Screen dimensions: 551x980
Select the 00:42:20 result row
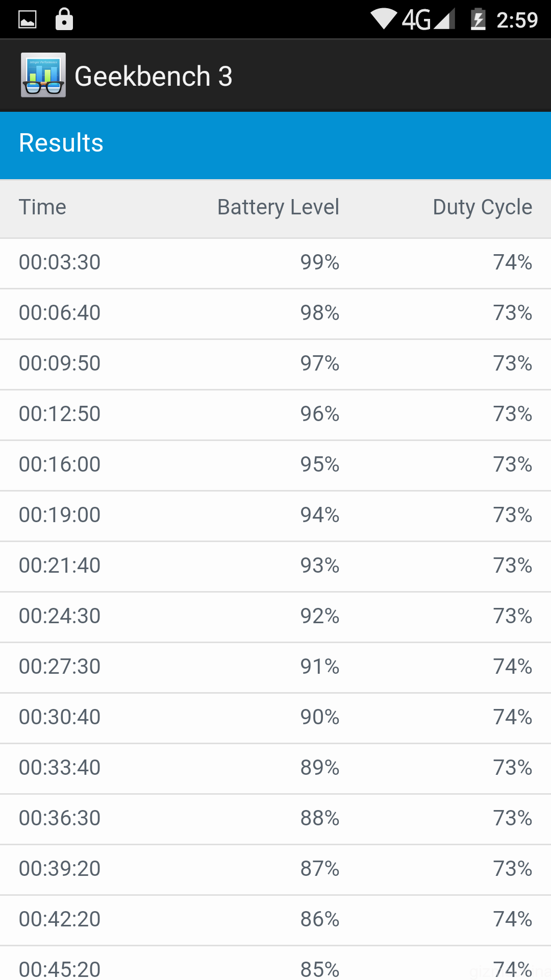click(275, 919)
